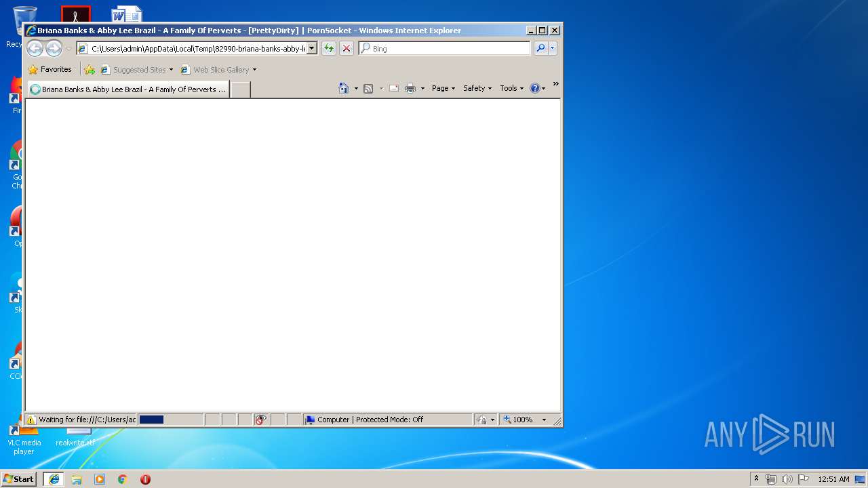The image size is (868, 488).
Task: Expand the Print dropdown arrow
Action: (422, 89)
